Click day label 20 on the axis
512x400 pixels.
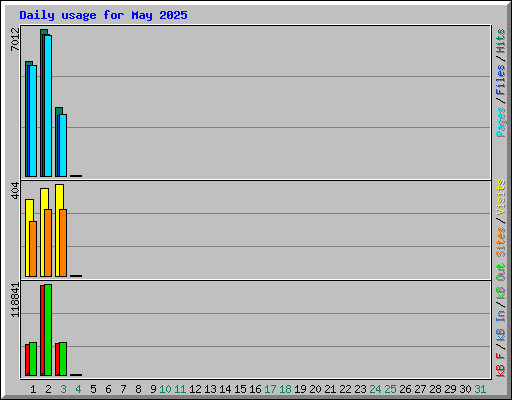pos(315,389)
